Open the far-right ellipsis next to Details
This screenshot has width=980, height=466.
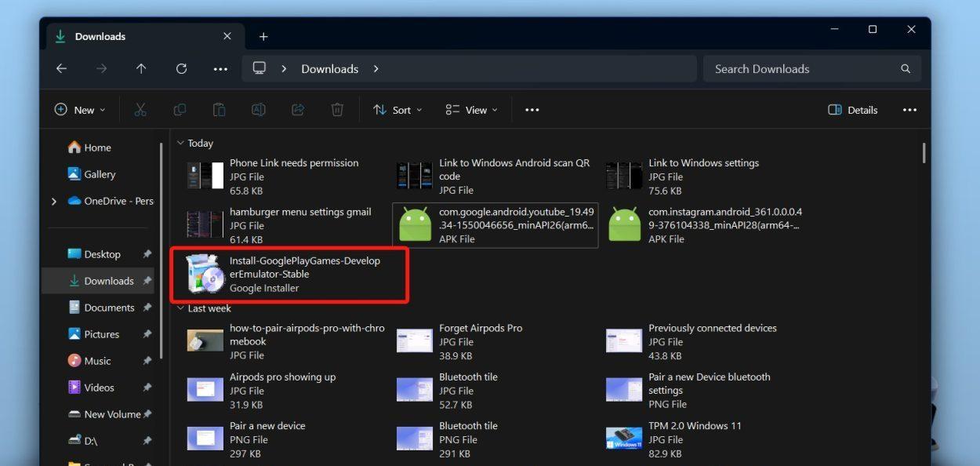click(909, 110)
